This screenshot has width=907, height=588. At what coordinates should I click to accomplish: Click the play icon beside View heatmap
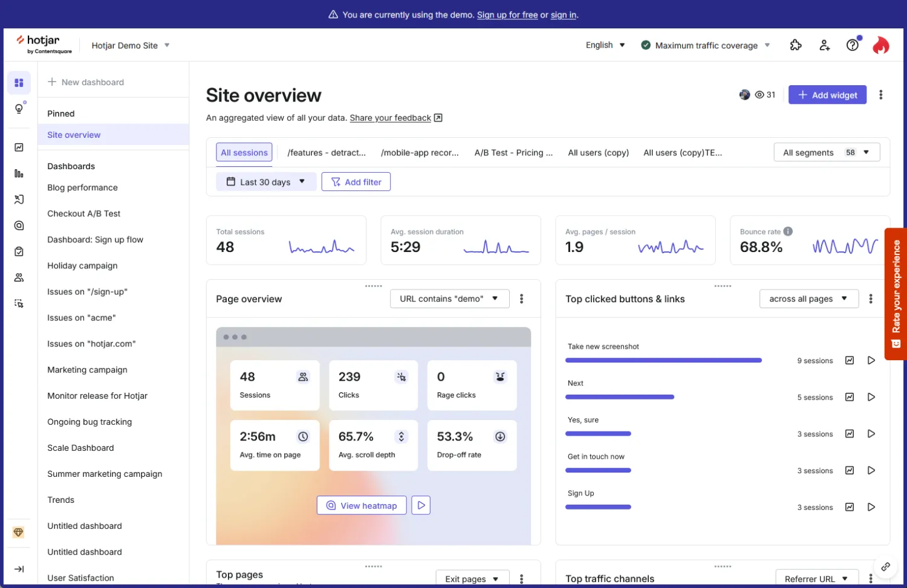421,505
